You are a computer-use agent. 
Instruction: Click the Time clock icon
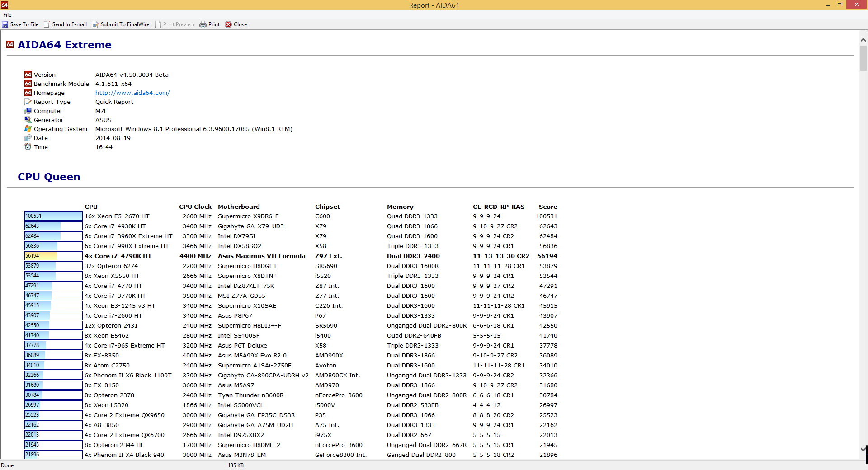[28, 147]
